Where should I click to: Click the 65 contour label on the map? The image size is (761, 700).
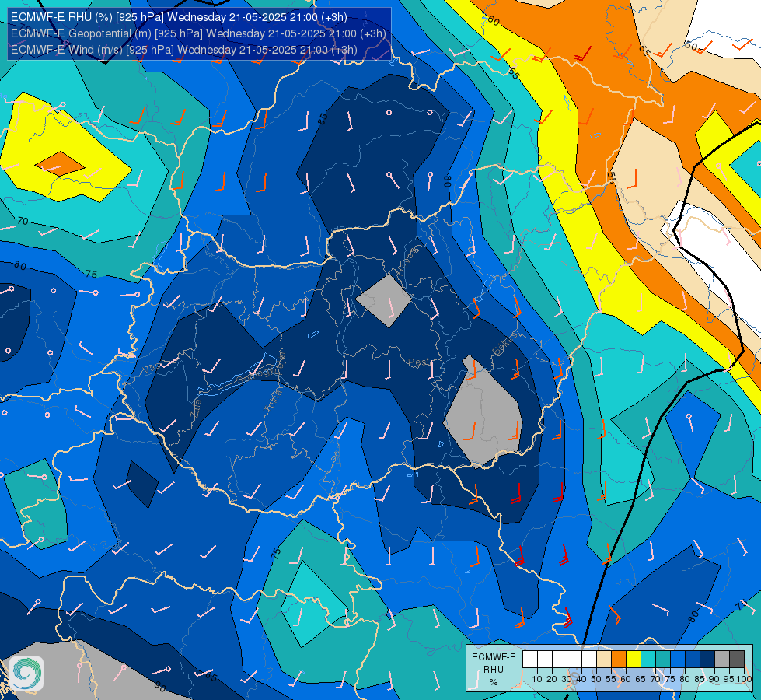click(x=515, y=75)
